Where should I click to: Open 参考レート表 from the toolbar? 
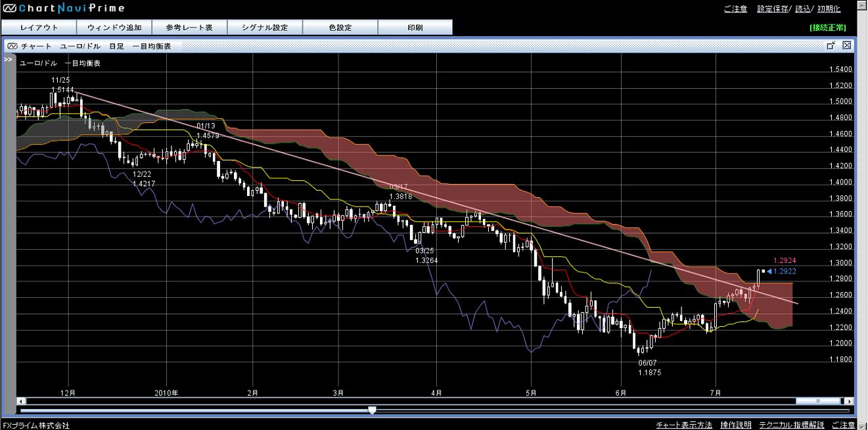coord(189,28)
